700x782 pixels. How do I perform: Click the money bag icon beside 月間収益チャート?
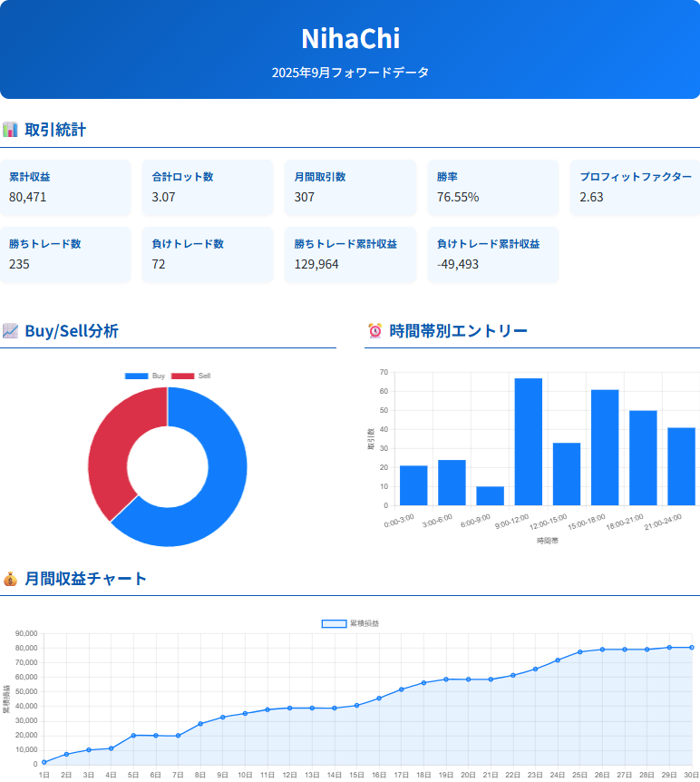click(x=10, y=579)
